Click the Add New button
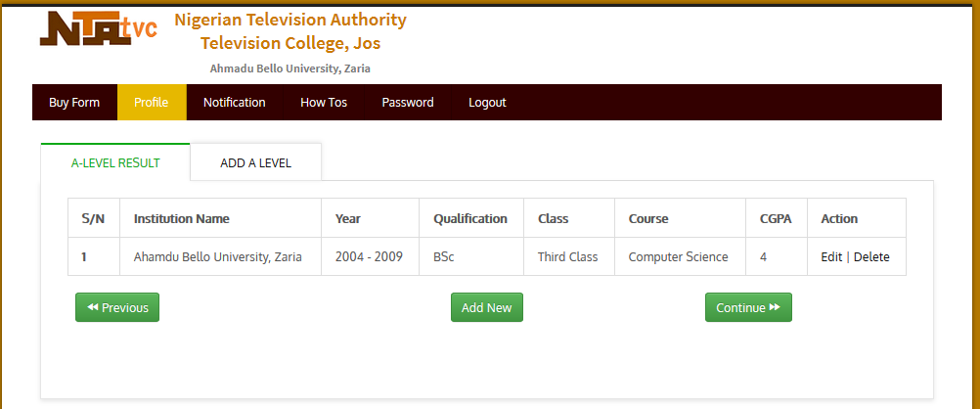Viewport: 980px width, 409px height. [x=487, y=307]
